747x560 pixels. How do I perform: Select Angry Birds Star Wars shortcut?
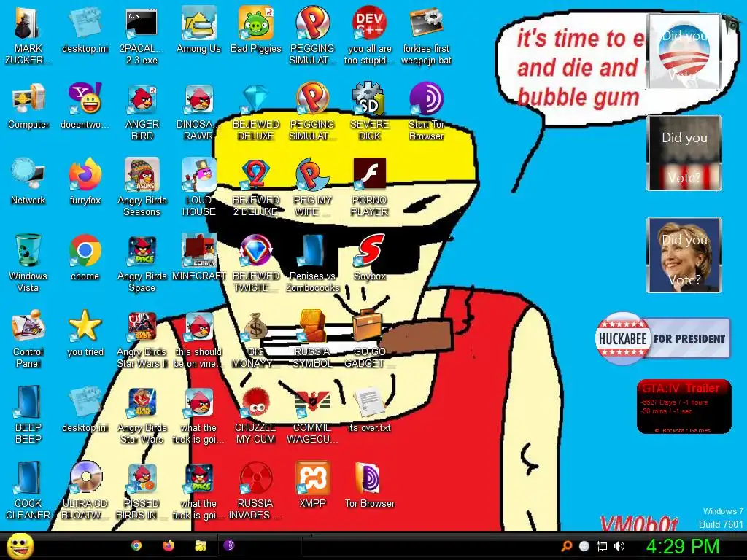click(142, 415)
